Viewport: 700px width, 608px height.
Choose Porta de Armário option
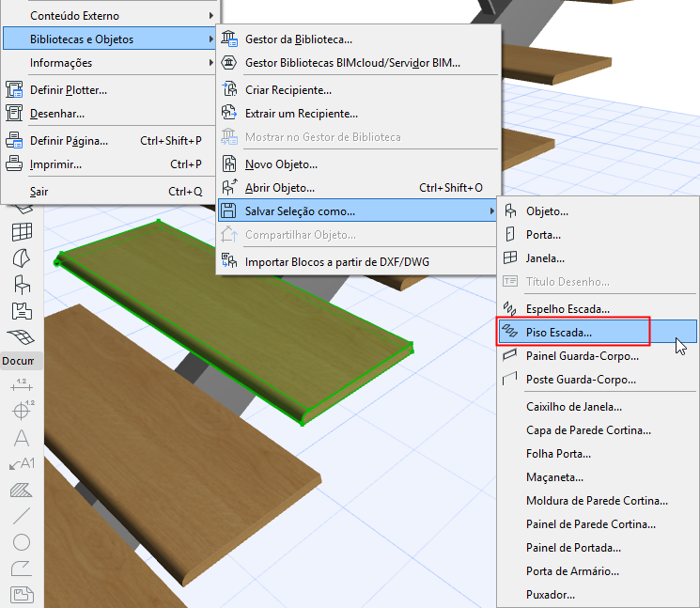pyautogui.click(x=598, y=571)
